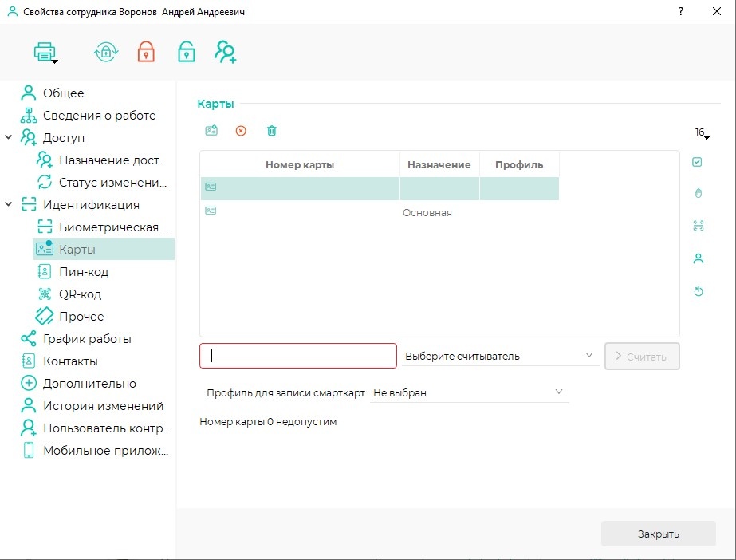Click the assign access user-plus toolbar icon
This screenshot has width=736, height=560.
(x=226, y=52)
